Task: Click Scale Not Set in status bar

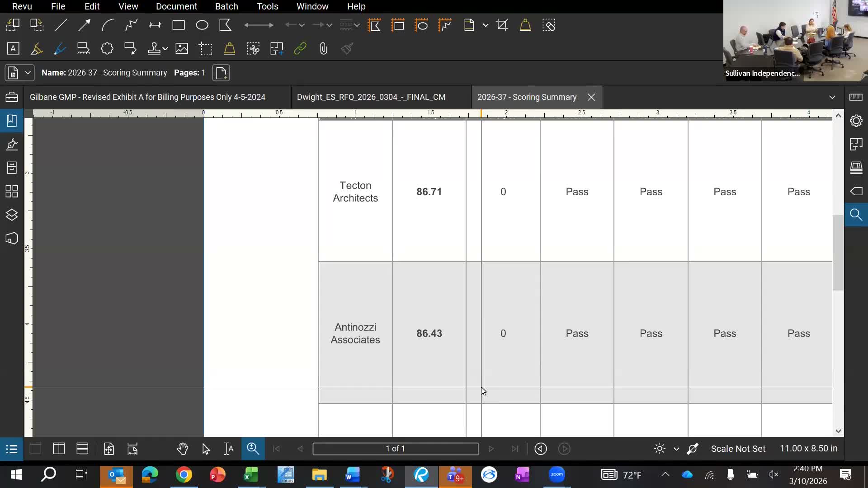Action: tap(738, 449)
